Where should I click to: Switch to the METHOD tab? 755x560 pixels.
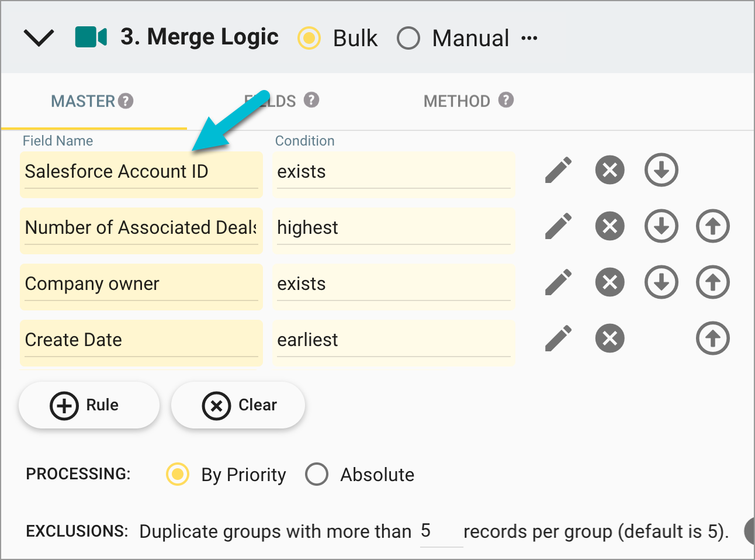[x=457, y=100]
